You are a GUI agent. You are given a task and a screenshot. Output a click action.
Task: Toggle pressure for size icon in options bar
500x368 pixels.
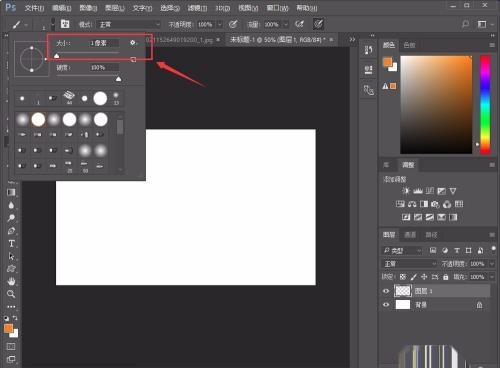point(318,24)
